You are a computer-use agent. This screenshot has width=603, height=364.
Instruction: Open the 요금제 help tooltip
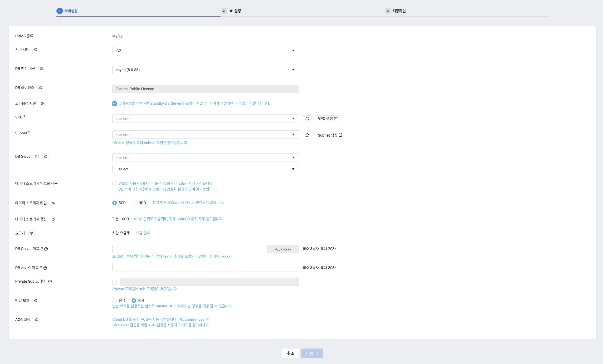tap(31, 233)
